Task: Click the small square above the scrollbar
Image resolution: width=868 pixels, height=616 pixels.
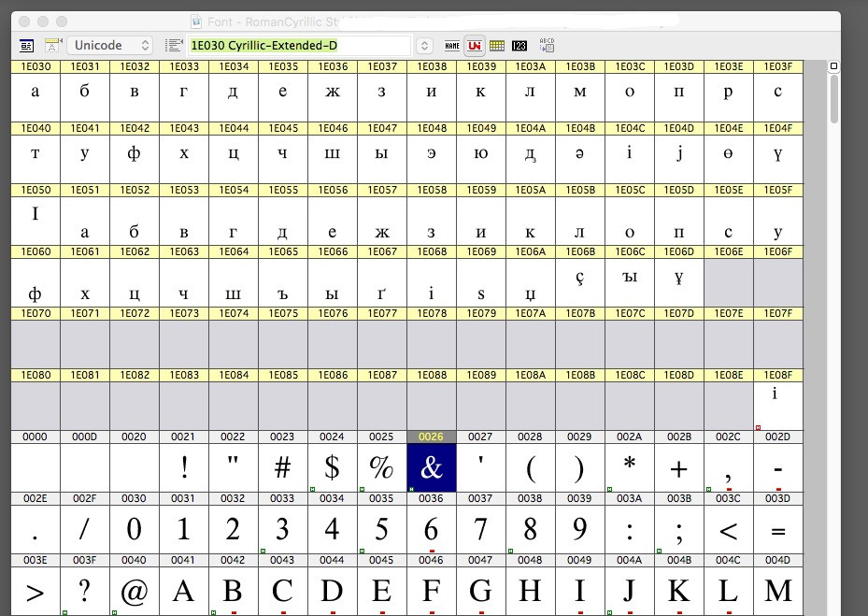Action: [834, 66]
